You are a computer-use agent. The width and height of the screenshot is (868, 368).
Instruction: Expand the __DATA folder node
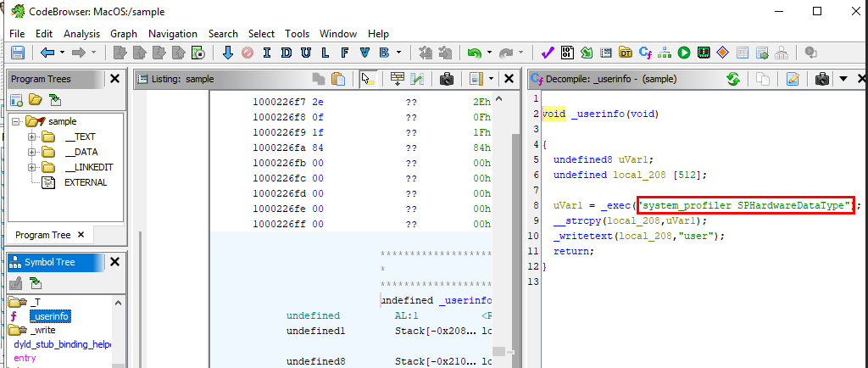point(31,152)
